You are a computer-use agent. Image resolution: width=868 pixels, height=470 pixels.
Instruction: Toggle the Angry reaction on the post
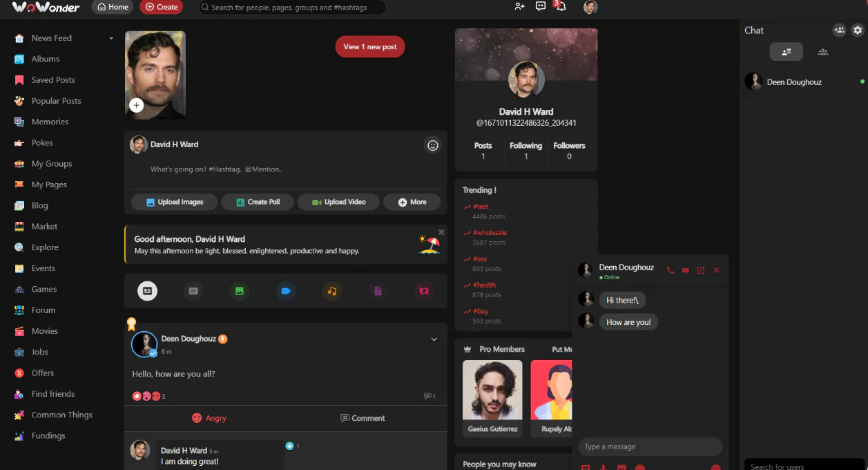coord(209,418)
